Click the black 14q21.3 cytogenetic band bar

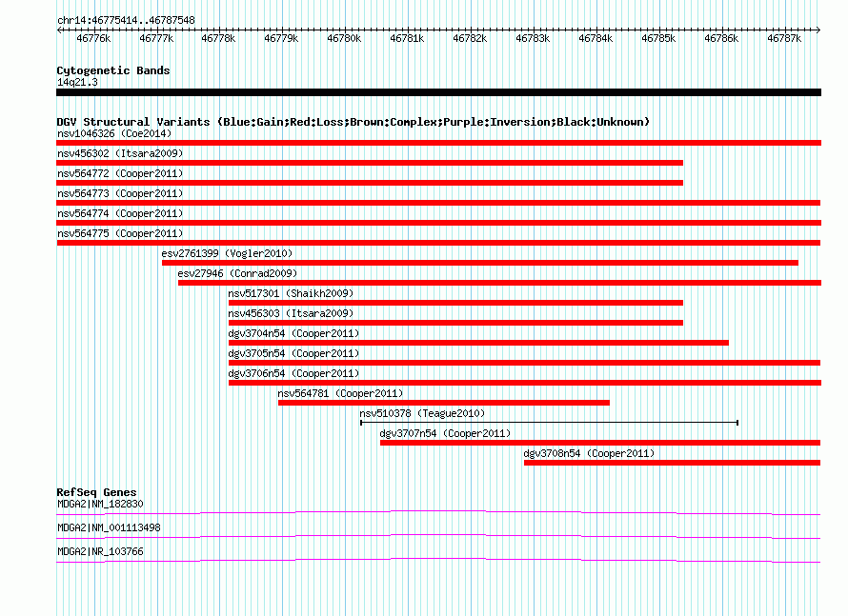(438, 92)
